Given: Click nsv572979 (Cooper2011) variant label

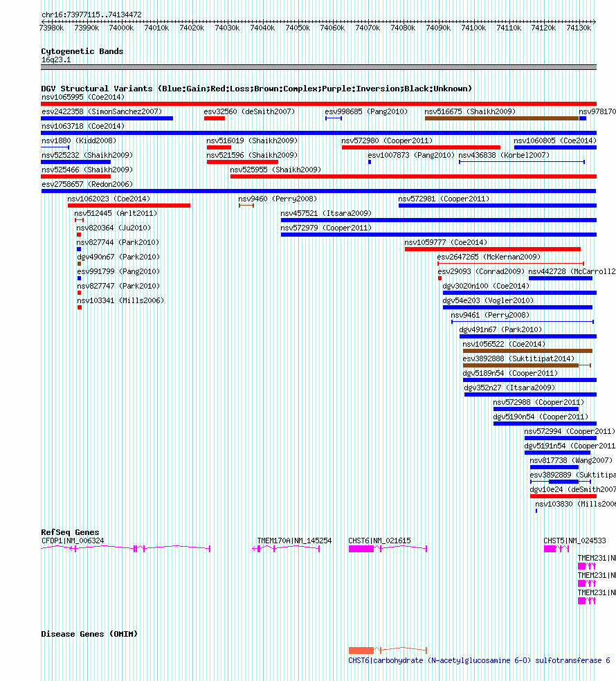Looking at the screenshot, I should (x=326, y=228).
